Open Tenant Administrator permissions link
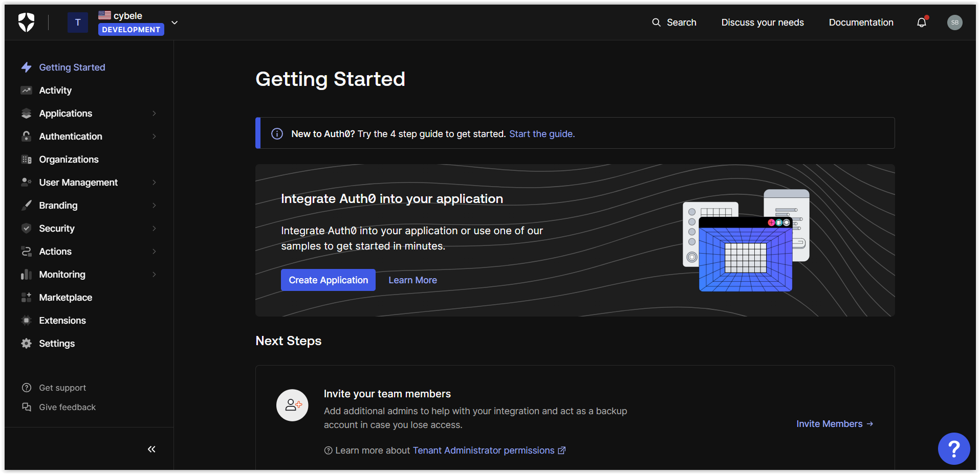The height and width of the screenshot is (474, 980). (x=489, y=450)
